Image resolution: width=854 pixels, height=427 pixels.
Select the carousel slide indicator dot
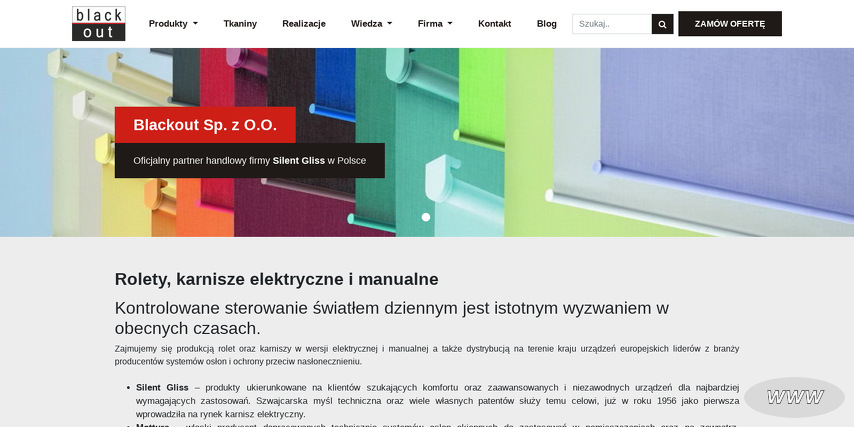pyautogui.click(x=426, y=217)
